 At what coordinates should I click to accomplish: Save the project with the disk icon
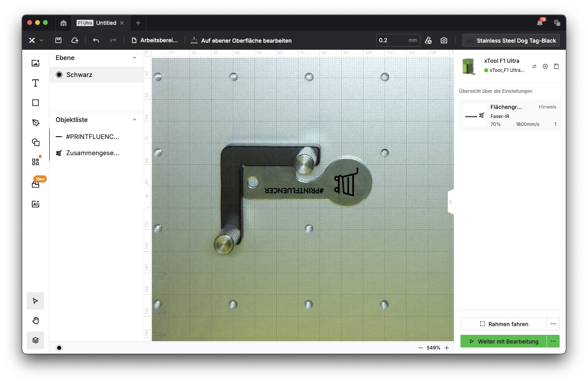58,40
